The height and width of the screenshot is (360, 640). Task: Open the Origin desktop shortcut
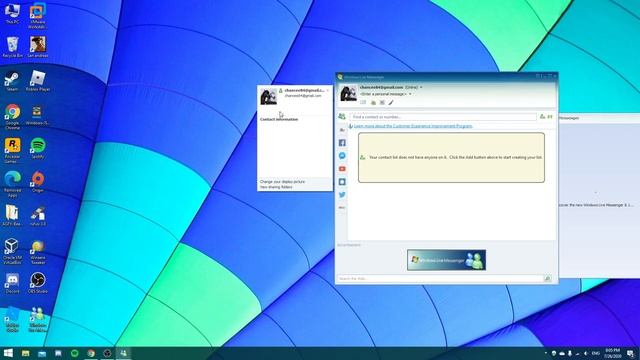(x=38, y=182)
